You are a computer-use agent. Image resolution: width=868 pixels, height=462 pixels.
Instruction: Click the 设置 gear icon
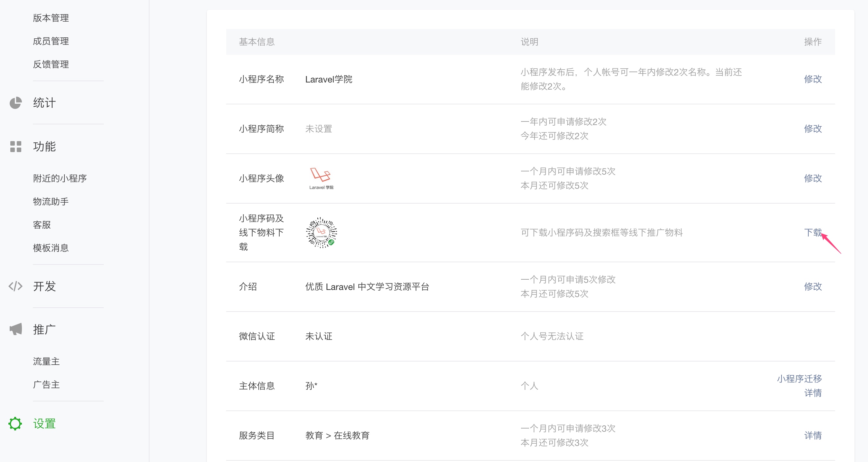tap(15, 424)
